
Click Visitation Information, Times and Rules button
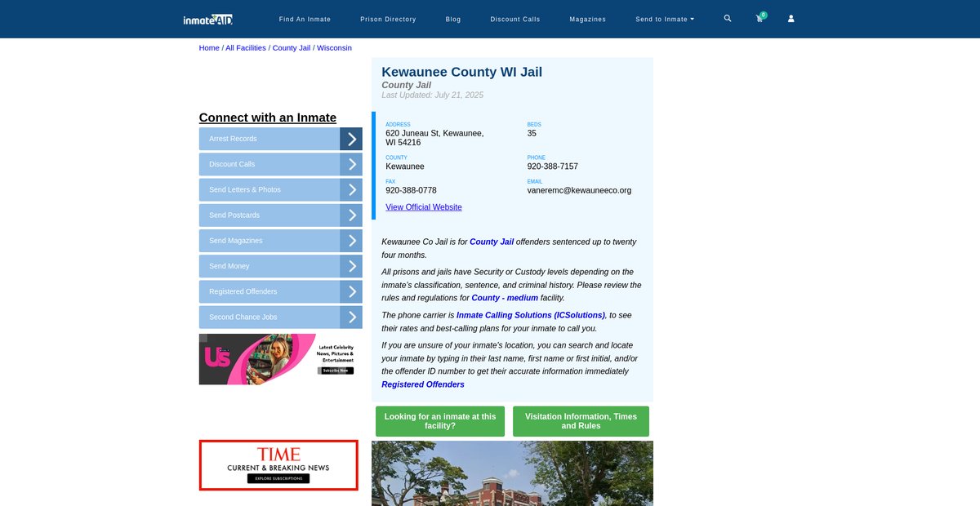click(x=581, y=421)
